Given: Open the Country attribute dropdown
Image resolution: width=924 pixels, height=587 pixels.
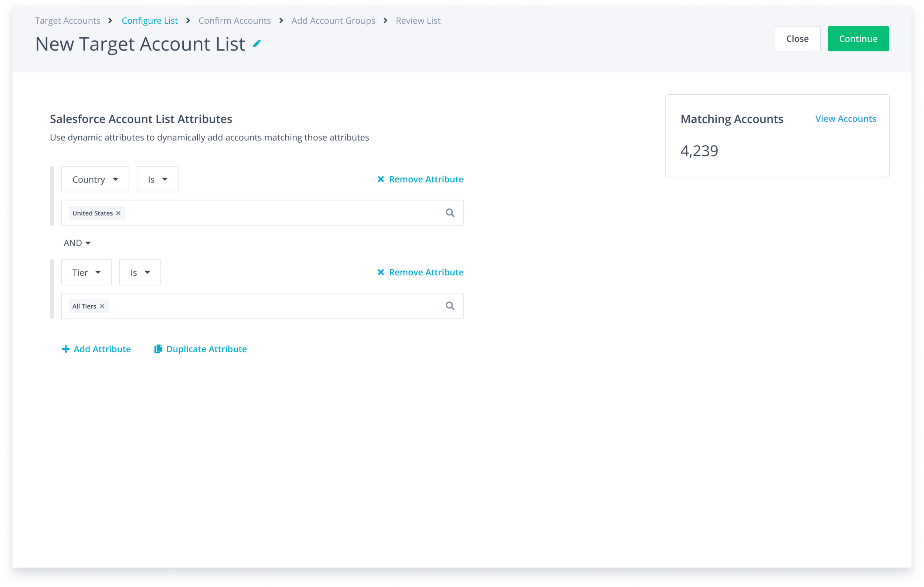Looking at the screenshot, I should pos(95,179).
